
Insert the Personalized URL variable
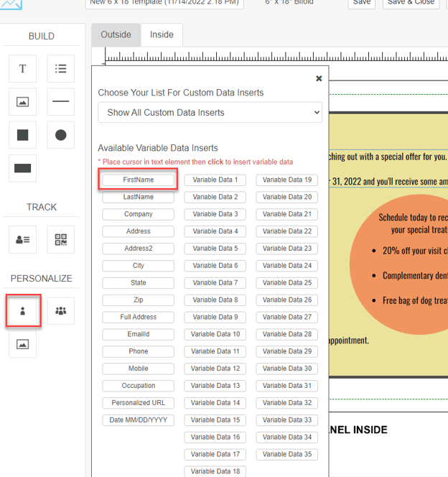tap(139, 403)
